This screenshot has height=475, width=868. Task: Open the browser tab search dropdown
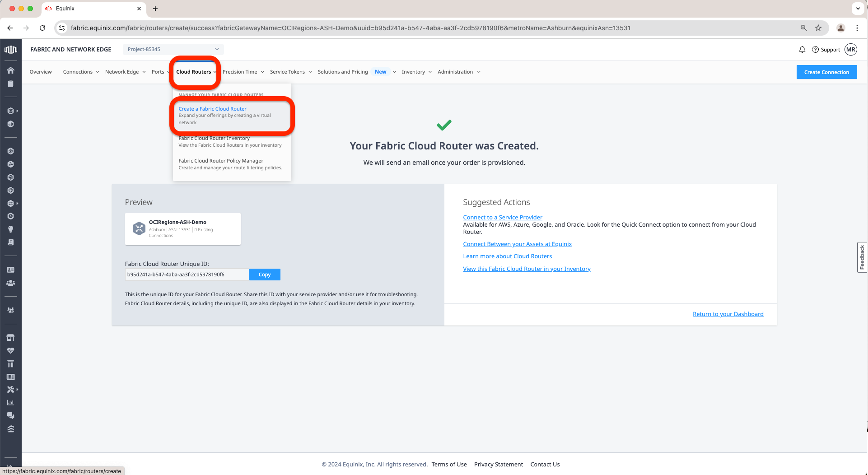pyautogui.click(x=858, y=8)
